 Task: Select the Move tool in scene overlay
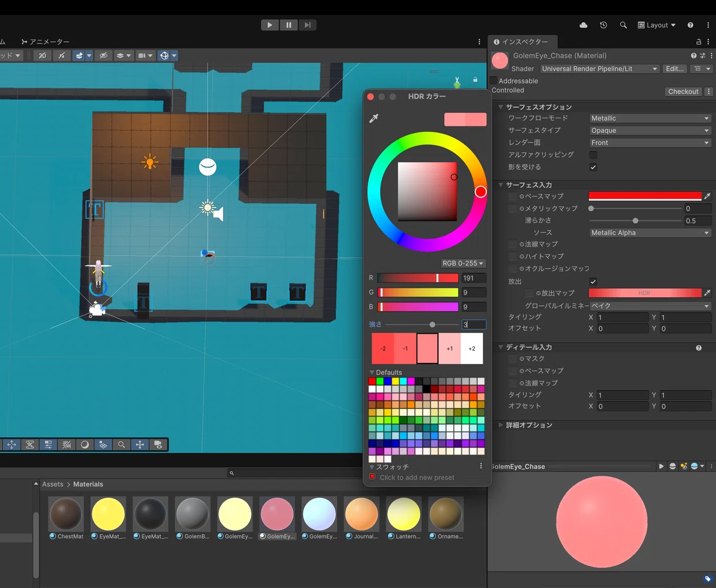click(x=11, y=445)
